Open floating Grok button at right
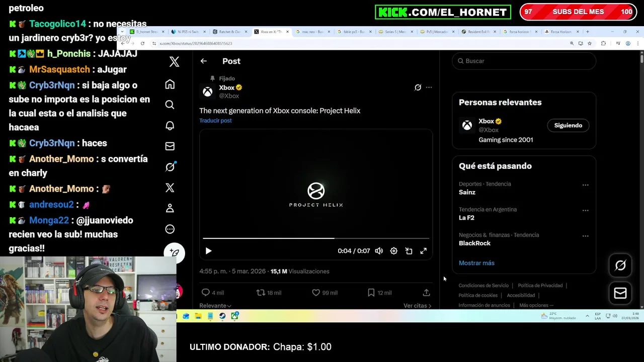Viewport: 644px width, 362px height. (x=620, y=265)
